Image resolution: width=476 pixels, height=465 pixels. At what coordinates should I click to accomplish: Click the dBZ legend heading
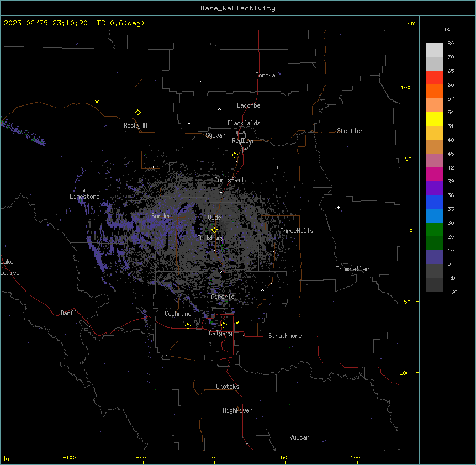(447, 29)
